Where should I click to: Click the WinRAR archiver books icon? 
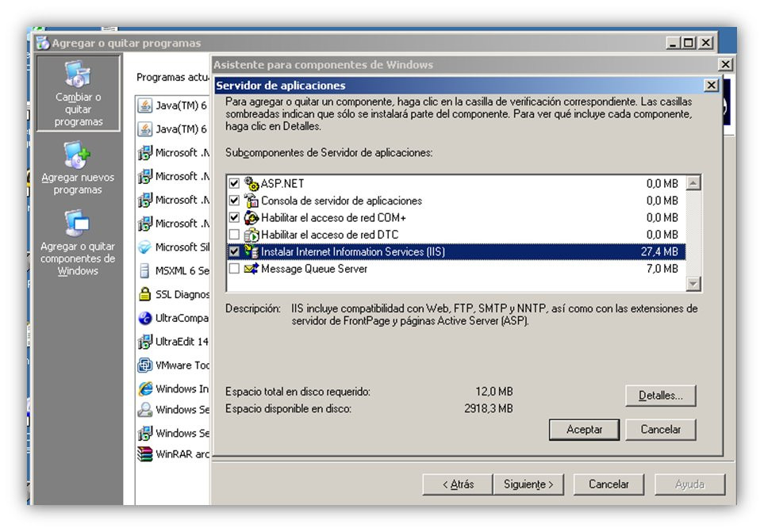pyautogui.click(x=144, y=454)
